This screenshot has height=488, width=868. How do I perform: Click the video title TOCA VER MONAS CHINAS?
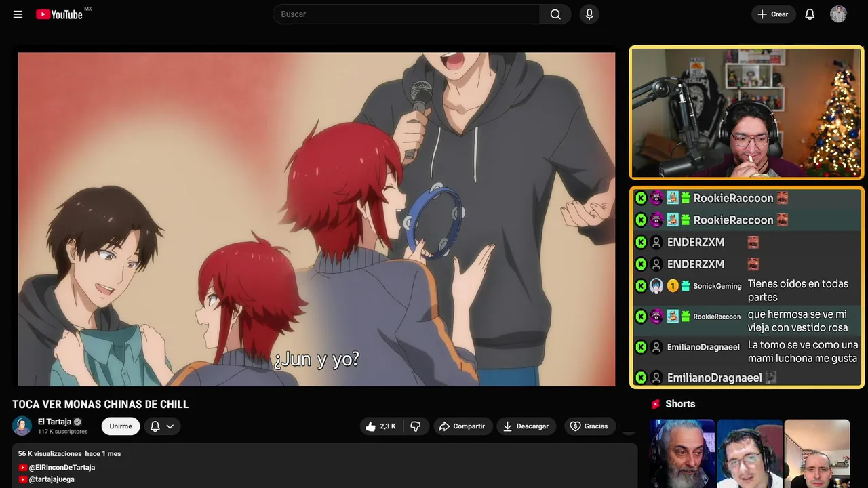100,404
